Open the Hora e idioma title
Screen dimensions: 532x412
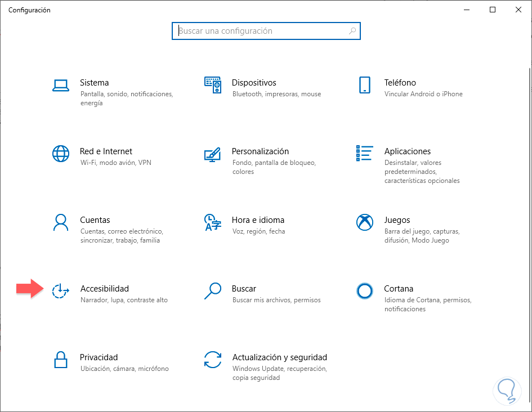pyautogui.click(x=258, y=220)
